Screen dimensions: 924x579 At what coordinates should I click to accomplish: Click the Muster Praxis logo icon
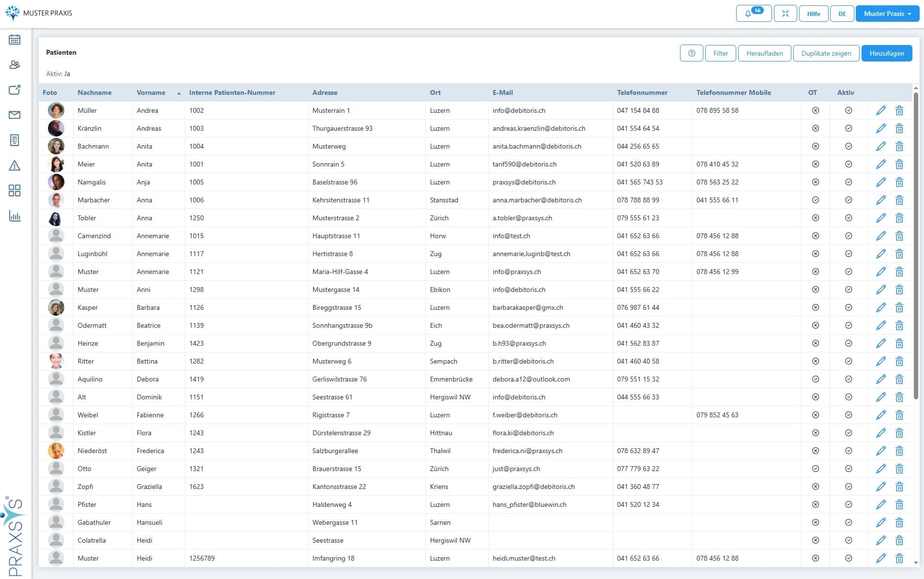pyautogui.click(x=13, y=13)
